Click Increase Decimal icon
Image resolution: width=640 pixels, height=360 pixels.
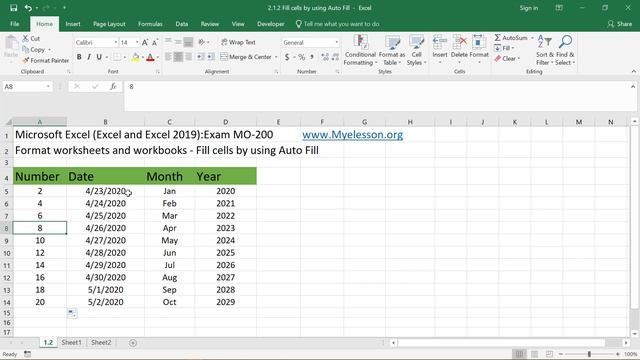tap(325, 57)
